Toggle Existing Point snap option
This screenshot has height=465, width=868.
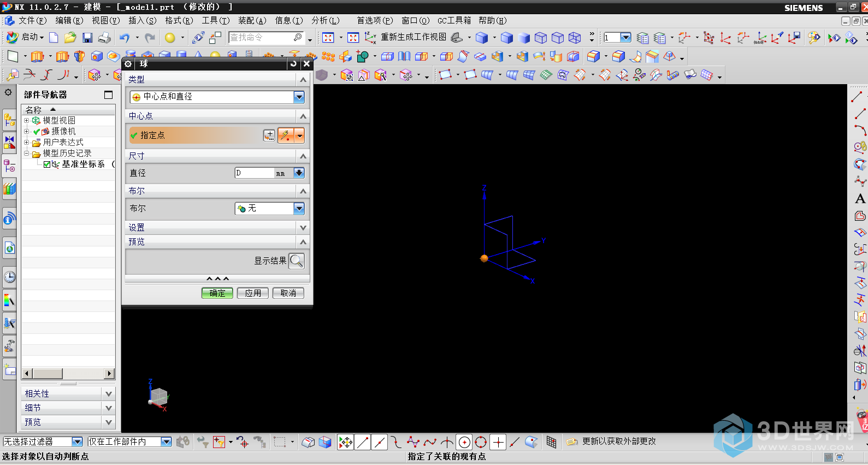[498, 442]
